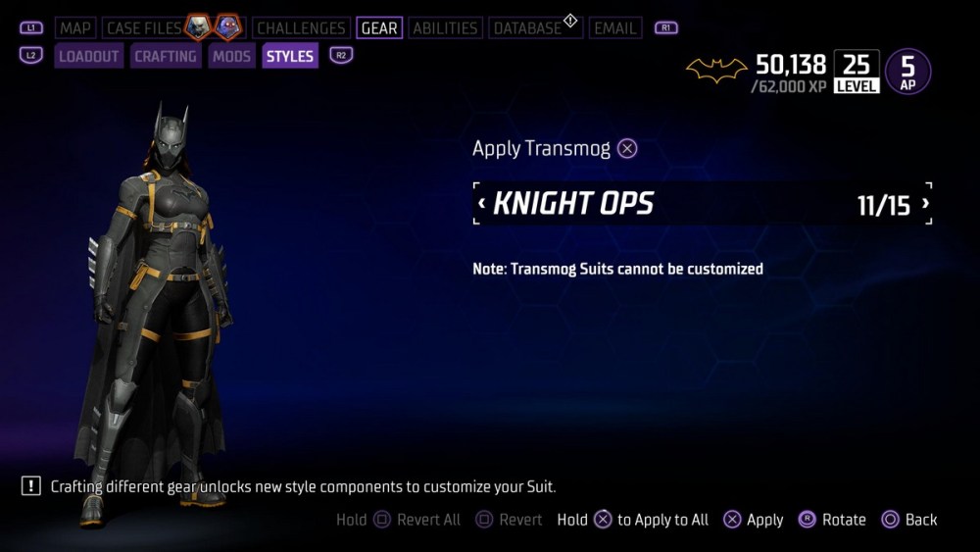
Task: Click the Batgirl suit preview model
Action: pyautogui.click(x=153, y=313)
